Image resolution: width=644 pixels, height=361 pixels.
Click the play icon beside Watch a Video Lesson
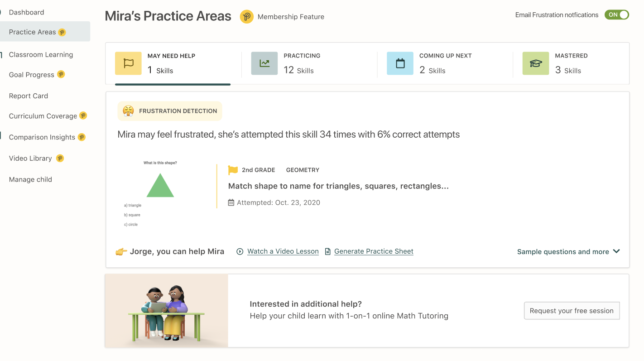240,251
